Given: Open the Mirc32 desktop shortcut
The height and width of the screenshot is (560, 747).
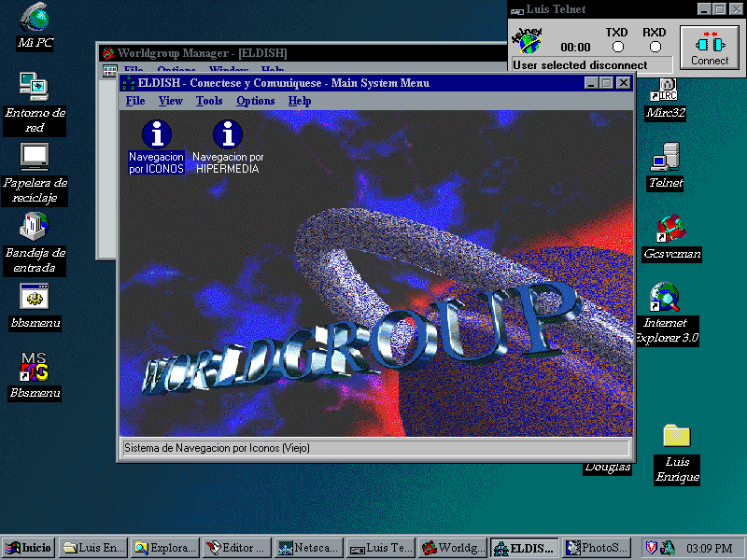Looking at the screenshot, I should point(666,99).
